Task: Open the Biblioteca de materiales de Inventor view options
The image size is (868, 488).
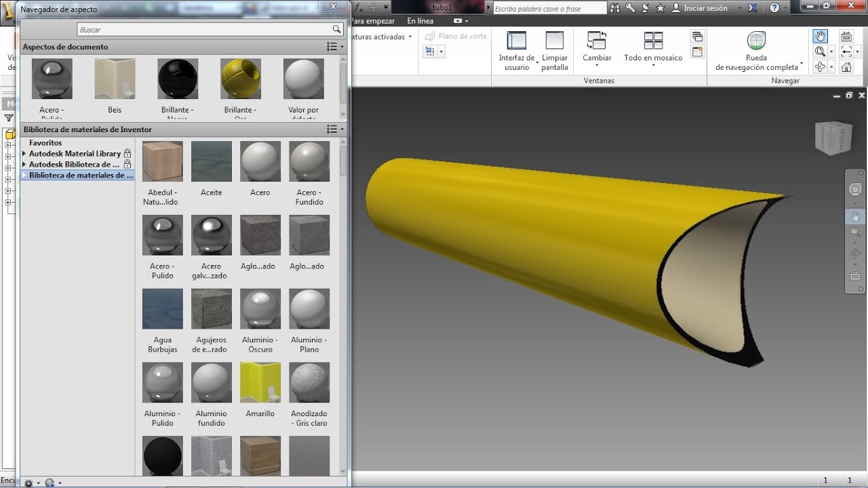Action: coord(335,129)
